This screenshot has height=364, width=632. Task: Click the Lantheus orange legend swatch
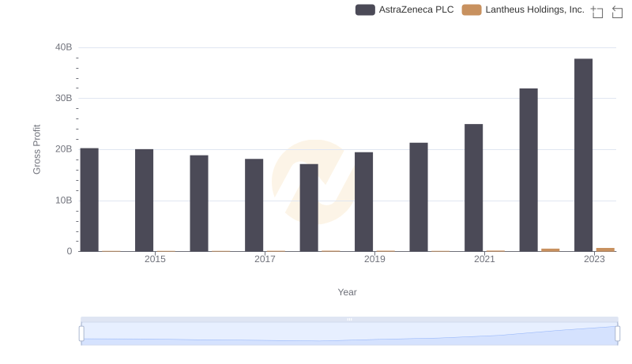pos(472,9)
